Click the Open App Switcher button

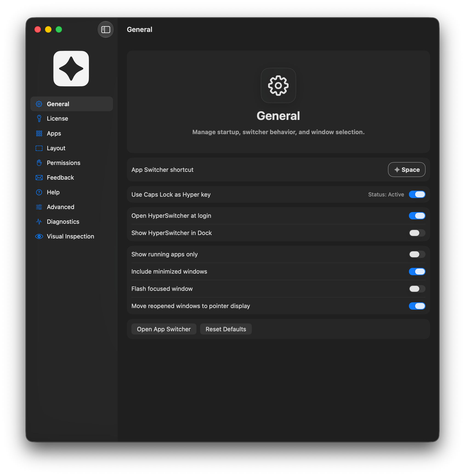pos(164,329)
